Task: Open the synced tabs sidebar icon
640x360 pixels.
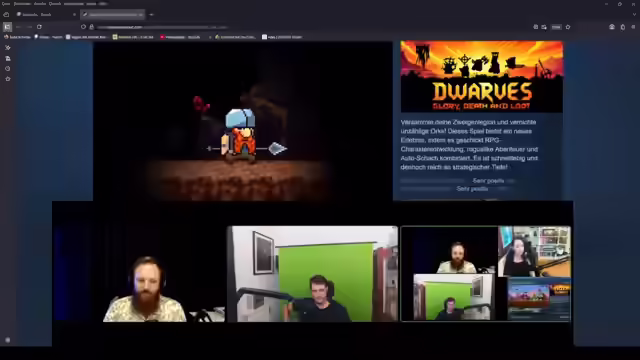Action: pos(8,58)
